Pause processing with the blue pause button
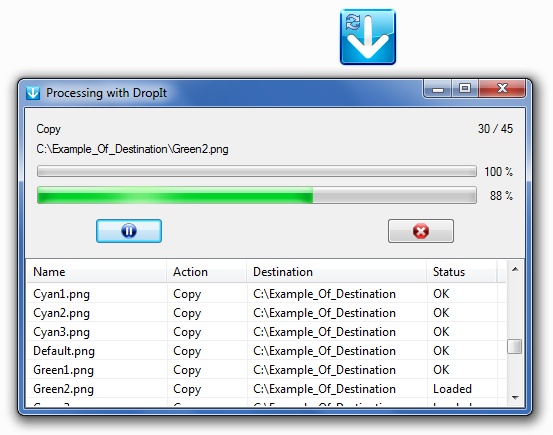This screenshot has height=435, width=553. [x=129, y=231]
